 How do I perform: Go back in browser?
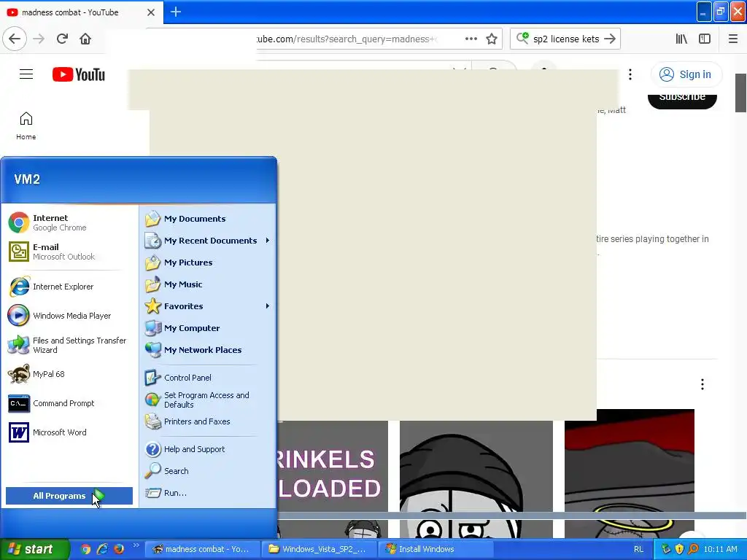[15, 39]
